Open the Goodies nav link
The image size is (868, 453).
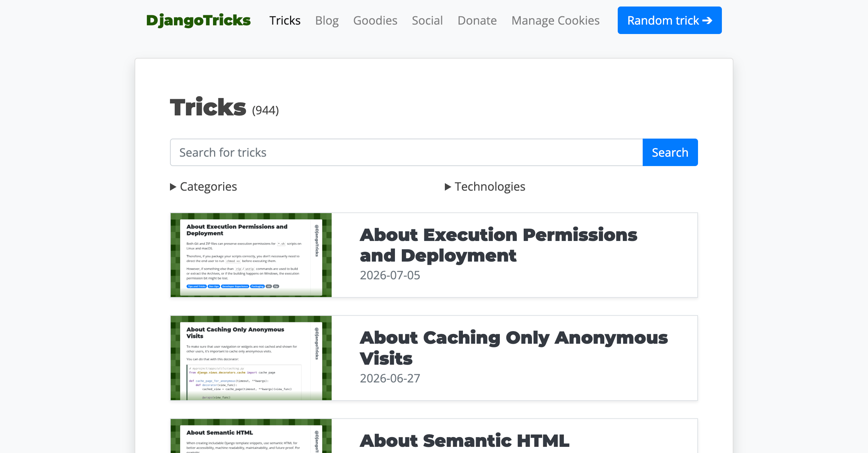click(x=375, y=21)
